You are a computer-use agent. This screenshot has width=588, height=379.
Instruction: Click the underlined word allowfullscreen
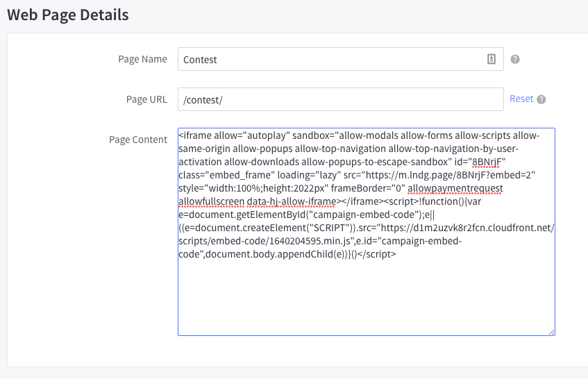click(x=212, y=201)
